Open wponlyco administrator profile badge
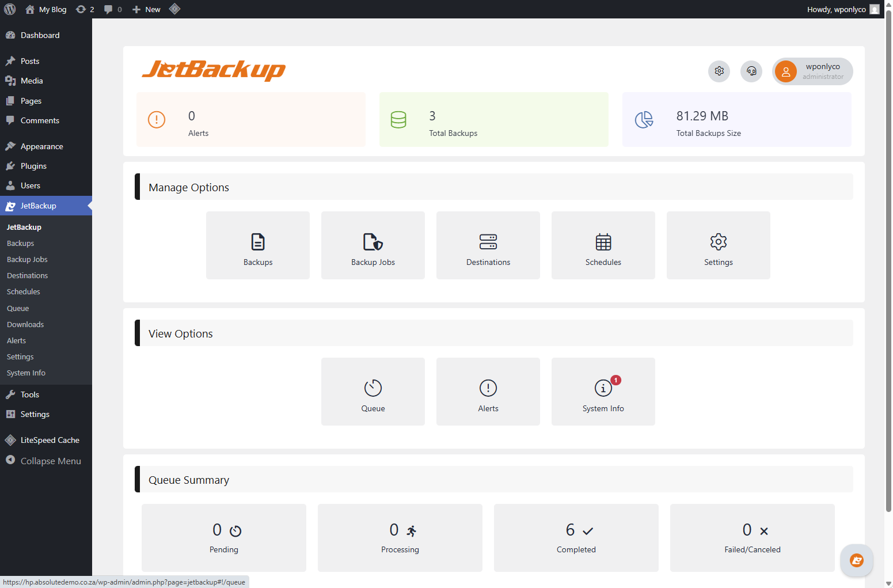893x588 pixels. (x=812, y=71)
